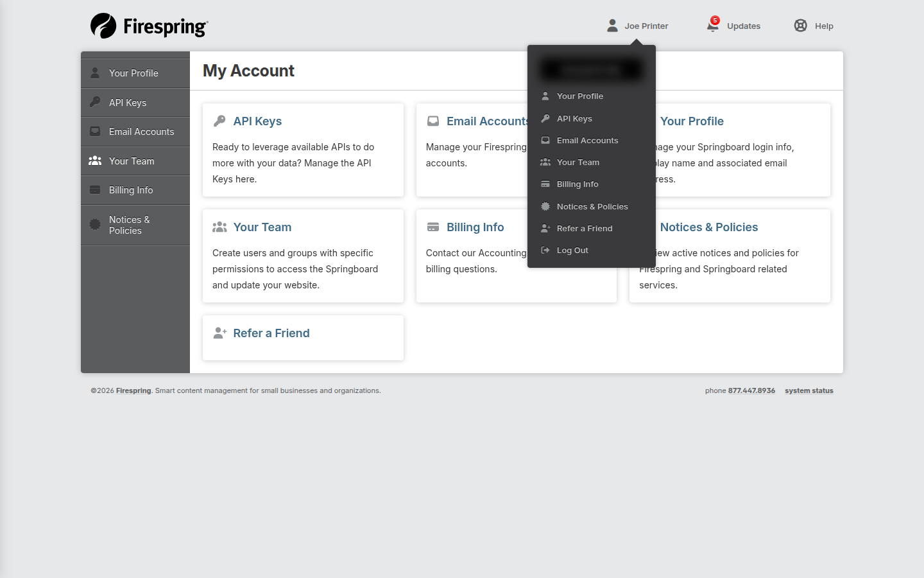Click the group icon beside Your Team in sidebar
Screen dimensions: 924x578
click(x=95, y=161)
